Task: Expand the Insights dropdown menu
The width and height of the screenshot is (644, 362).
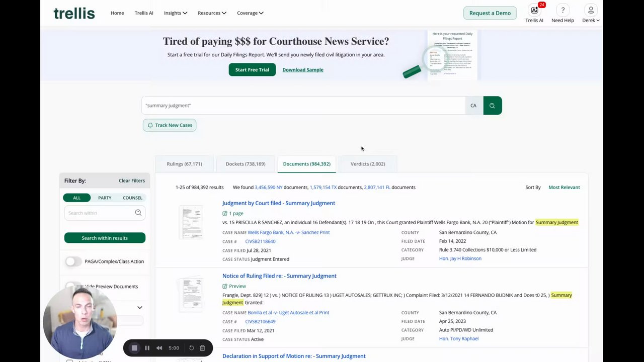Action: tap(175, 13)
